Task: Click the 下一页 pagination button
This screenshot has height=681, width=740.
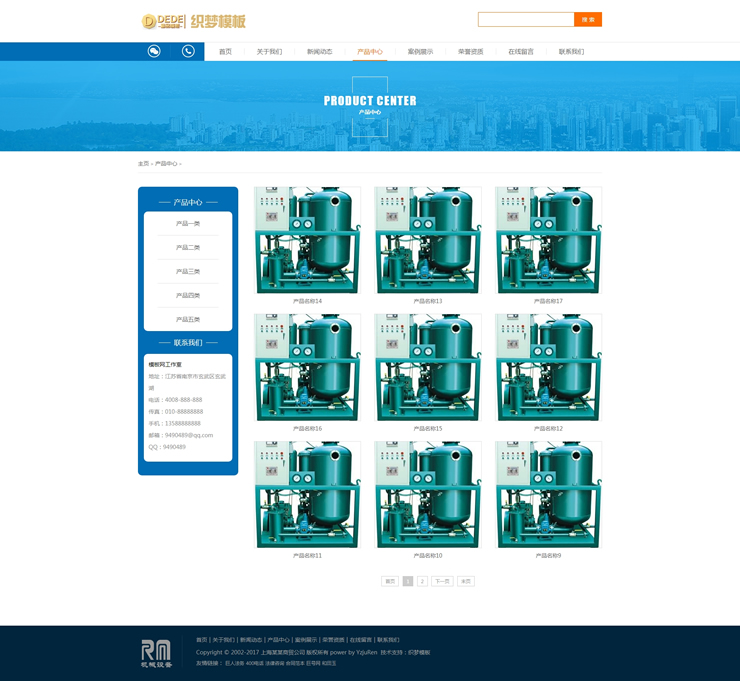Action: pos(442,581)
